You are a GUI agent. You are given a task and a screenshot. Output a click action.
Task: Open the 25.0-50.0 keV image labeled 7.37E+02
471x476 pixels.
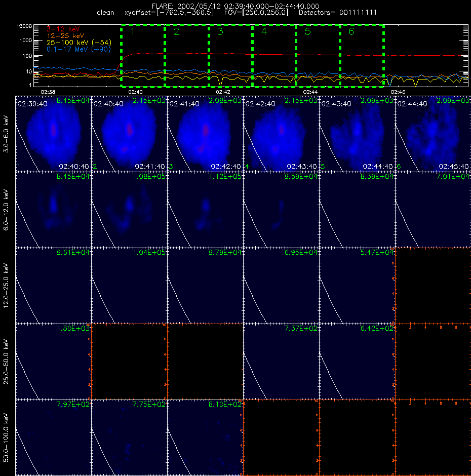[x=281, y=362]
